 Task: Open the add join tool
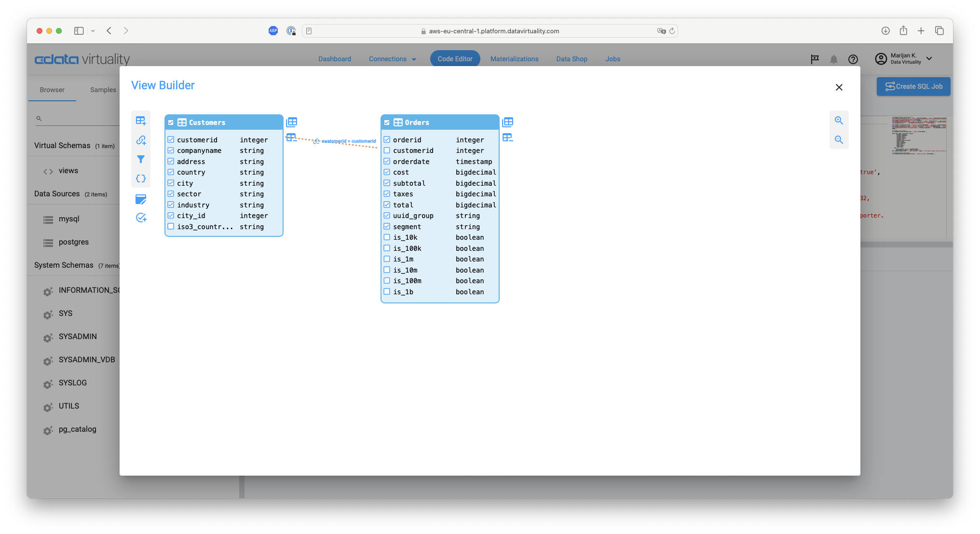141,140
